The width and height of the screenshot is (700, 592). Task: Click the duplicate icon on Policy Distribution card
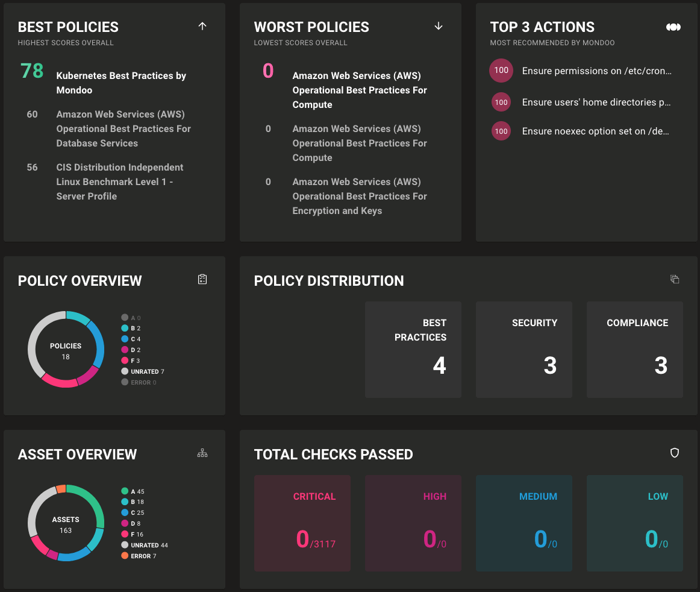tap(675, 279)
